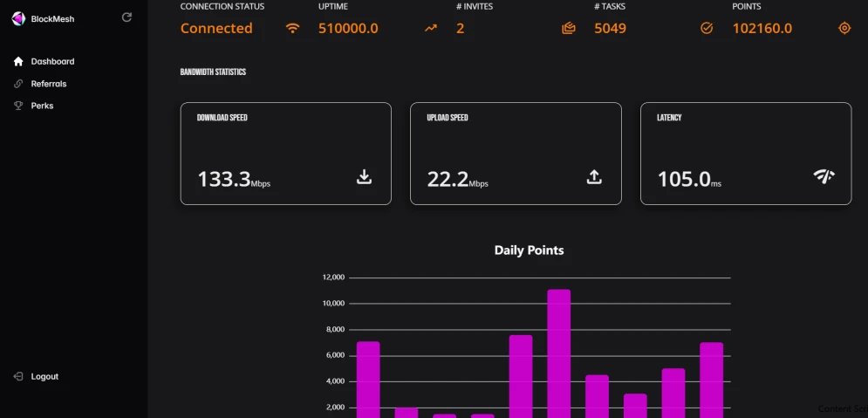Click the invites stack icon
Screen dimensions: 868x418
(x=569, y=28)
